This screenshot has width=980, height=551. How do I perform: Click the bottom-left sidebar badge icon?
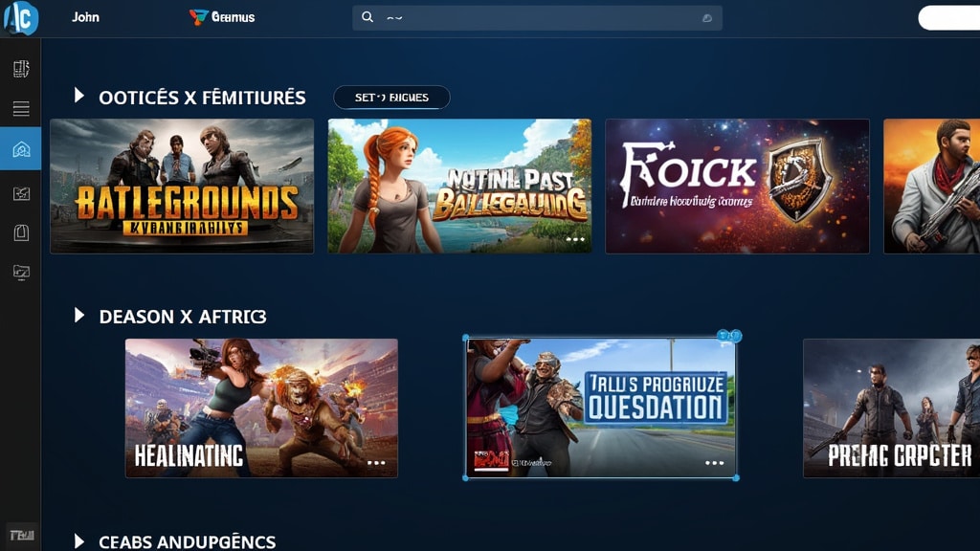(x=21, y=536)
